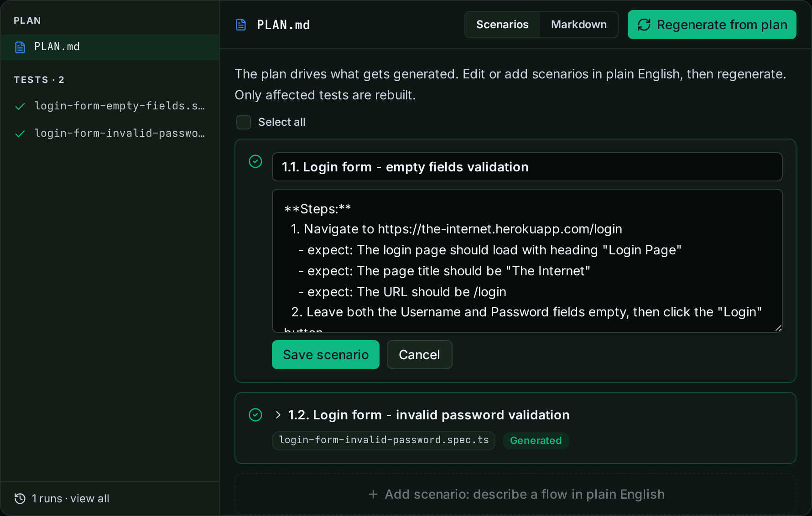Viewport: 812px width, 516px height.
Task: Click the PLAN.md file icon in sidebar
Action: [x=20, y=47]
